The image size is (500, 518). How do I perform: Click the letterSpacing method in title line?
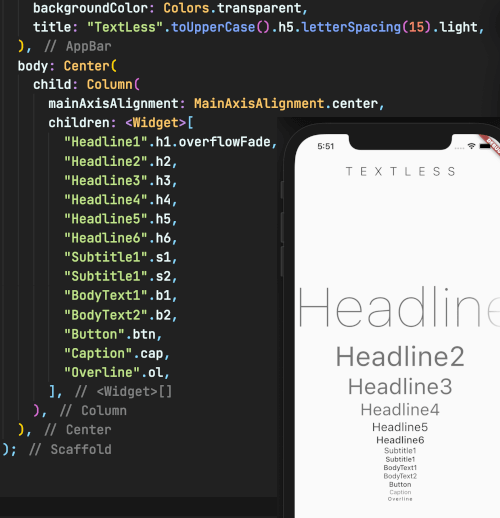pos(351,27)
